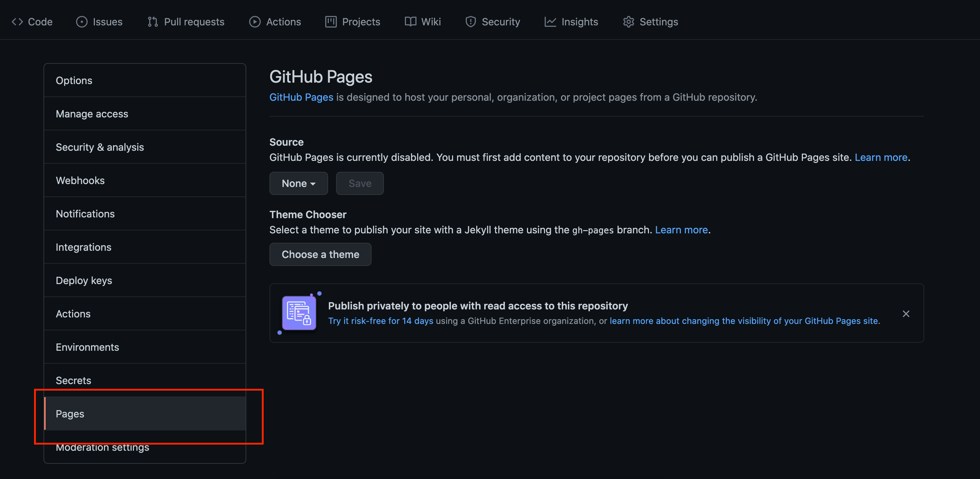Open Webhooks in the settings sidebar

[x=80, y=180]
